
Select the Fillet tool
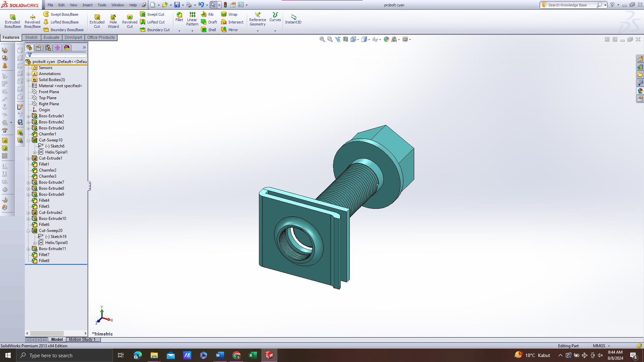coord(179,17)
